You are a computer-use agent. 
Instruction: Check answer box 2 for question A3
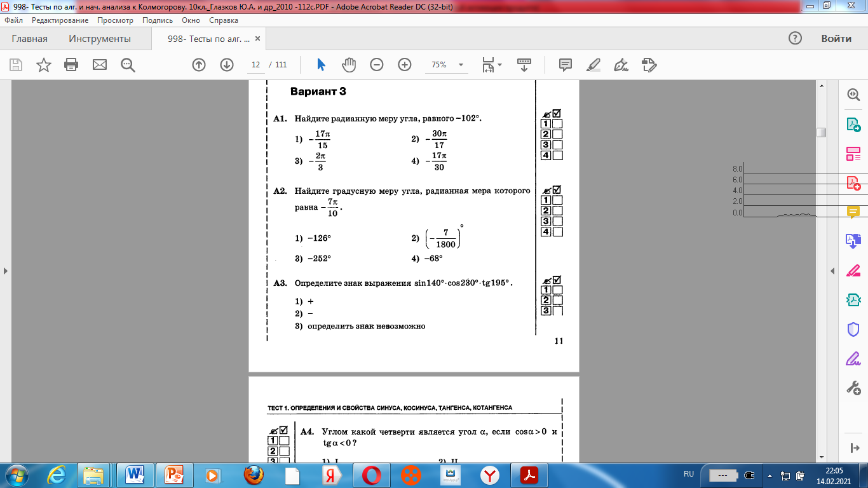pyautogui.click(x=557, y=300)
